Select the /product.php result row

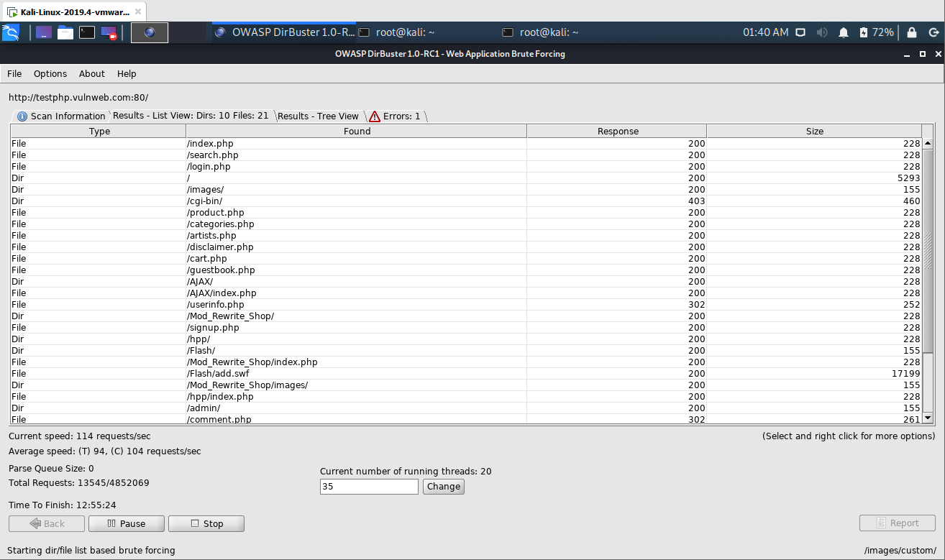tap(466, 213)
